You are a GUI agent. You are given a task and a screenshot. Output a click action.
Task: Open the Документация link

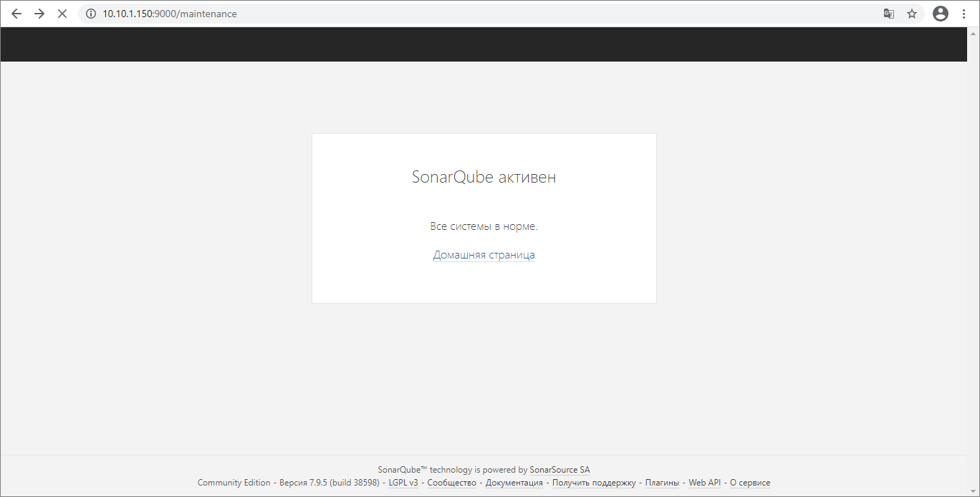click(x=514, y=483)
